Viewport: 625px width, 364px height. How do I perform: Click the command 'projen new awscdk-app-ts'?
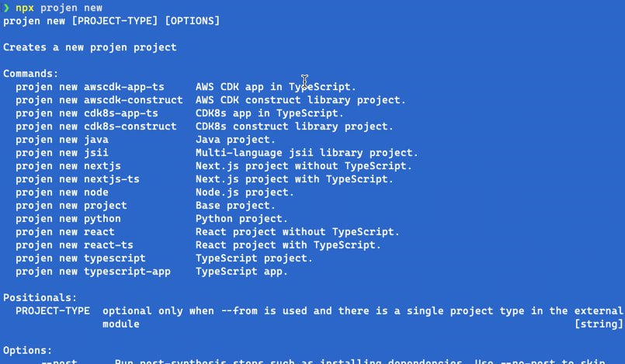[x=90, y=87]
